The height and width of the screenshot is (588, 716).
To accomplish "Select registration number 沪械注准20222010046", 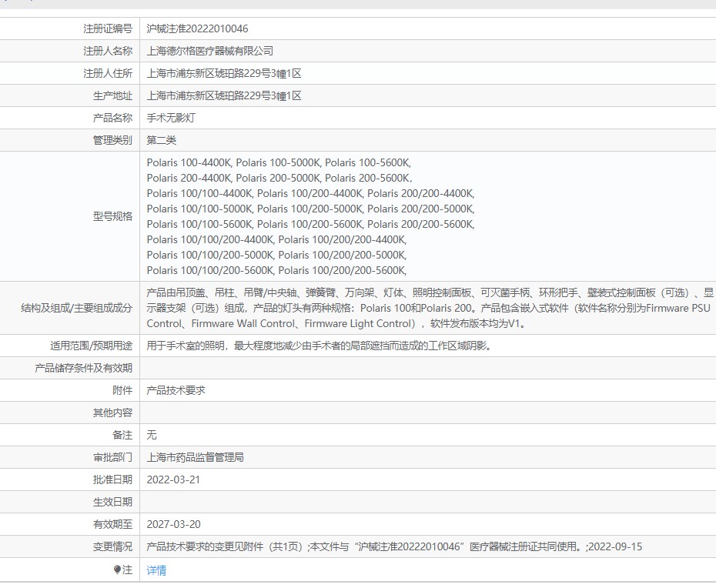I will click(197, 28).
